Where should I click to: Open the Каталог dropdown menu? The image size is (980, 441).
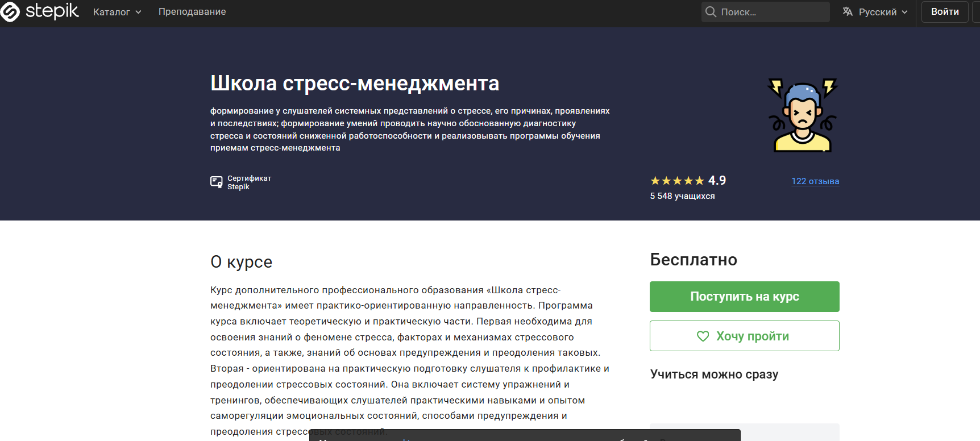117,12
